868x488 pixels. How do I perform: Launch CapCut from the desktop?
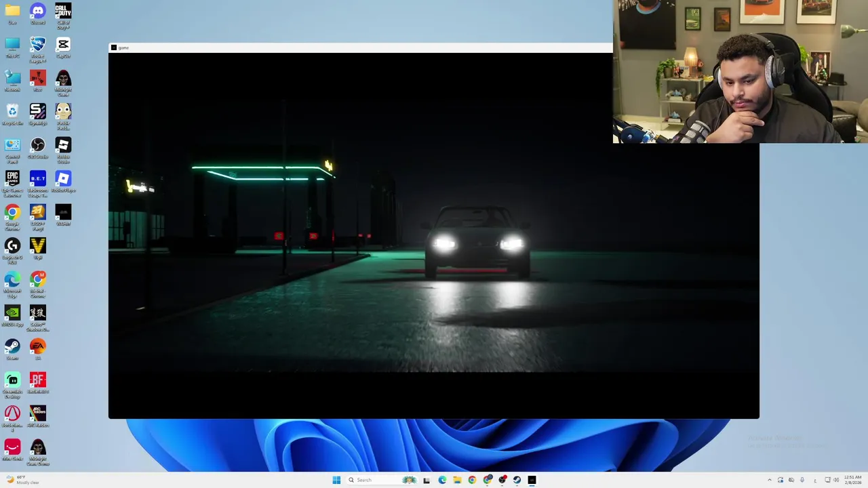(x=63, y=47)
